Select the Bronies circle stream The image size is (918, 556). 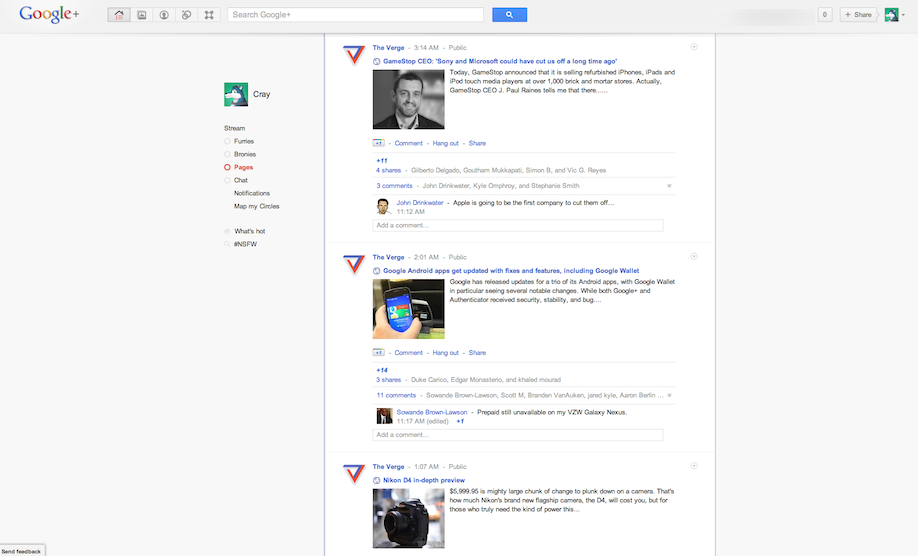point(245,154)
